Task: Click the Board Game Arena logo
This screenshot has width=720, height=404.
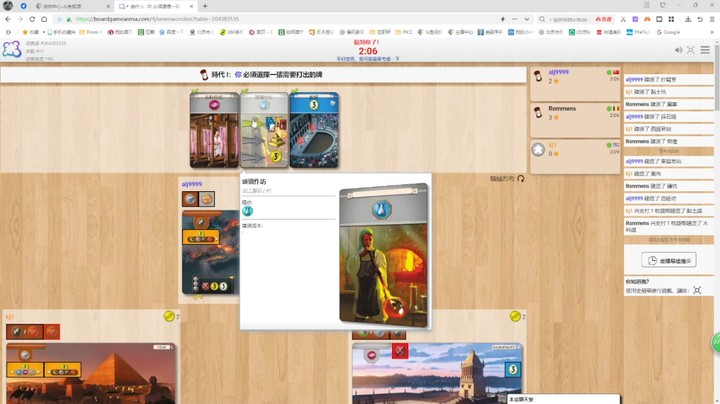Action: click(11, 50)
